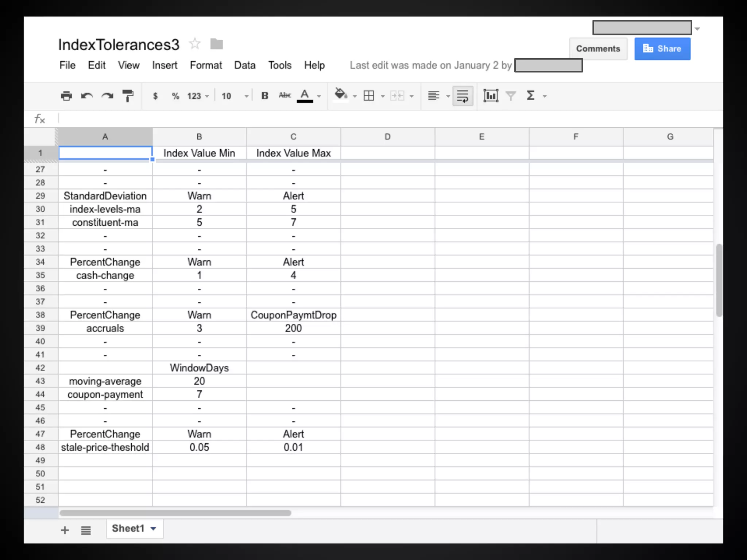Click the Print icon
The width and height of the screenshot is (747, 560).
(66, 96)
